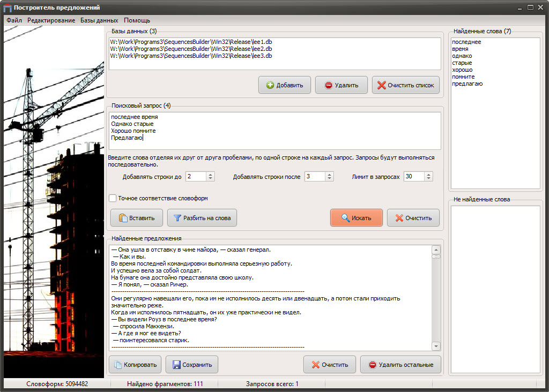This screenshot has height=392, width=549.
Task: Click sentence "И успешно вела за собой солдат."
Action: (x=156, y=270)
